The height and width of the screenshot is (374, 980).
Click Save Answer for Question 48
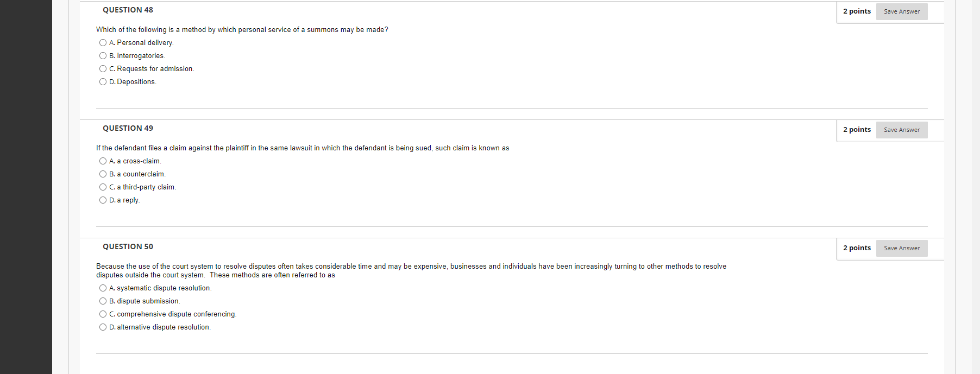click(901, 11)
